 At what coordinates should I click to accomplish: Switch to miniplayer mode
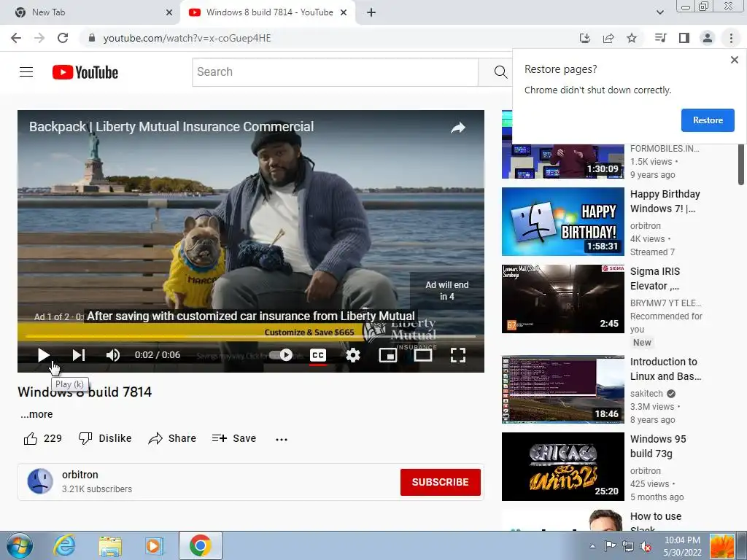pos(388,355)
